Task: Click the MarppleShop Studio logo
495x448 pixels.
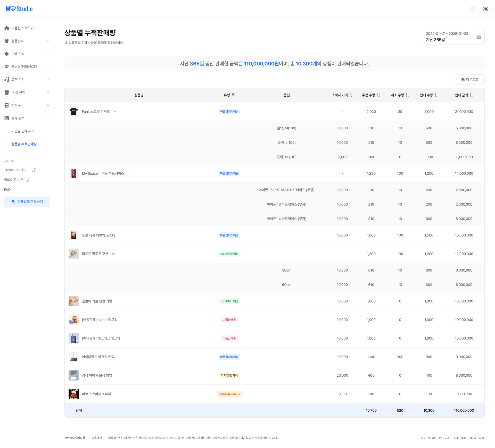Action: point(19,9)
